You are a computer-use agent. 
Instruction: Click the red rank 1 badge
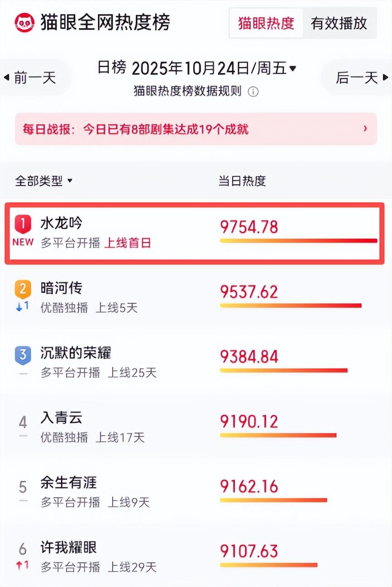click(23, 224)
